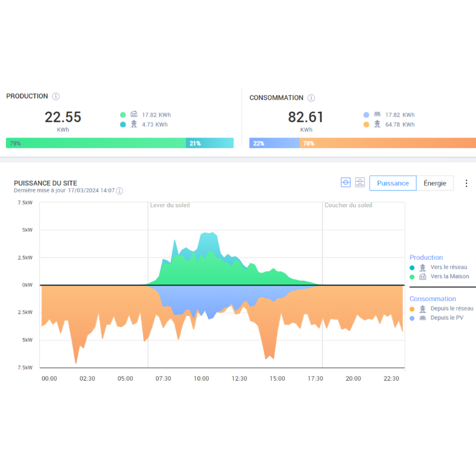Click the orange 78% consumption bar segment
The width and height of the screenshot is (476, 476).
coord(387,143)
